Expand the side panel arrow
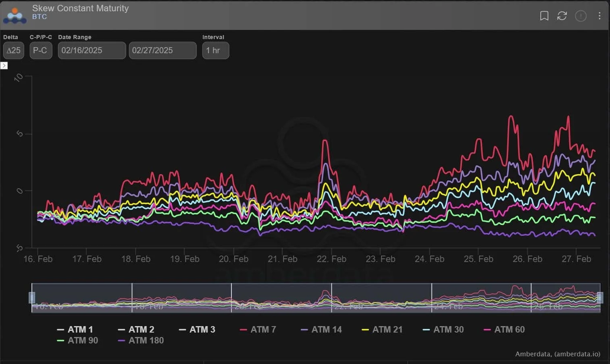 pos(4,65)
